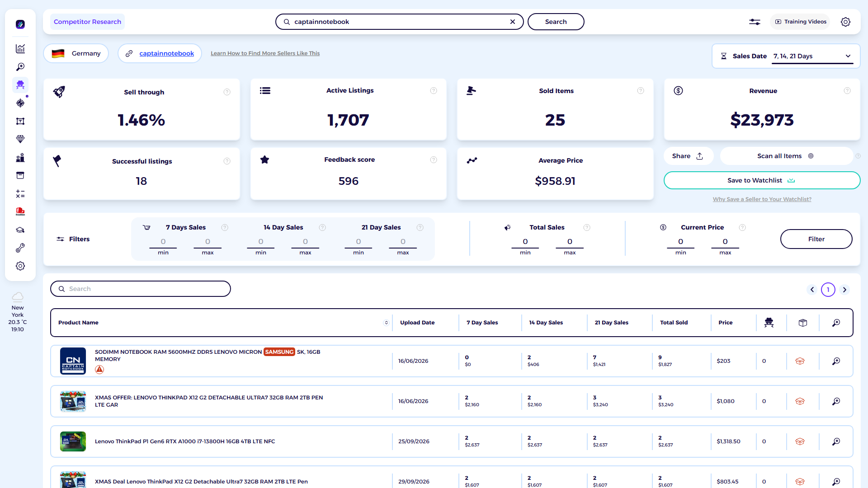Go to the previous results page
The width and height of the screenshot is (868, 488).
click(812, 290)
